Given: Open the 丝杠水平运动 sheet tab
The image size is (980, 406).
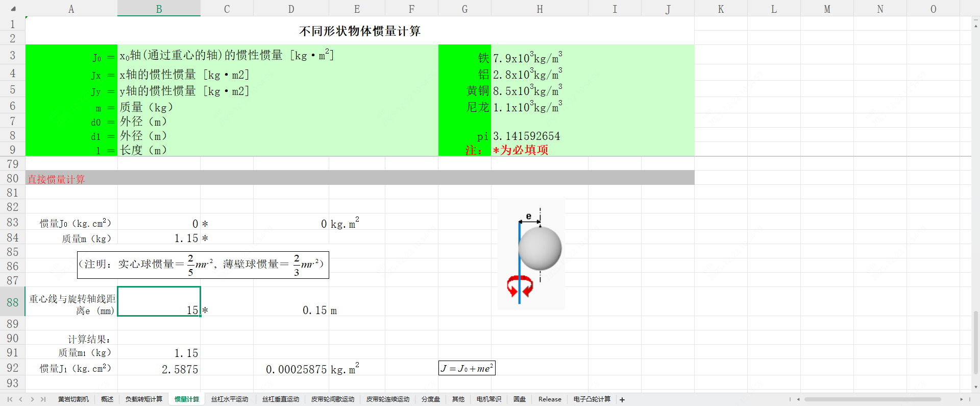Looking at the screenshot, I should tap(230, 399).
